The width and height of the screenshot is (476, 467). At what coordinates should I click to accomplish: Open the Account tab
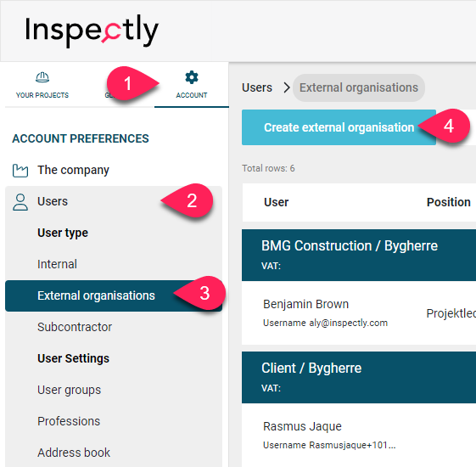tap(192, 85)
